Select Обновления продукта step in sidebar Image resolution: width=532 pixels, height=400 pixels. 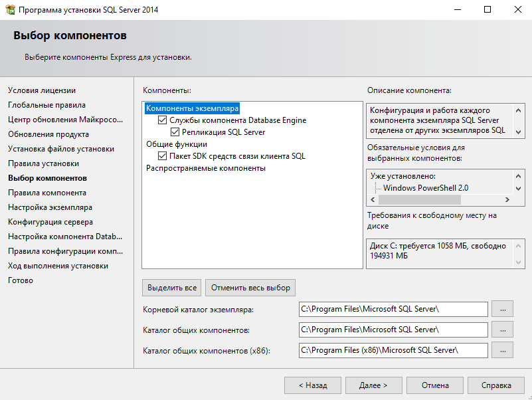click(x=48, y=134)
